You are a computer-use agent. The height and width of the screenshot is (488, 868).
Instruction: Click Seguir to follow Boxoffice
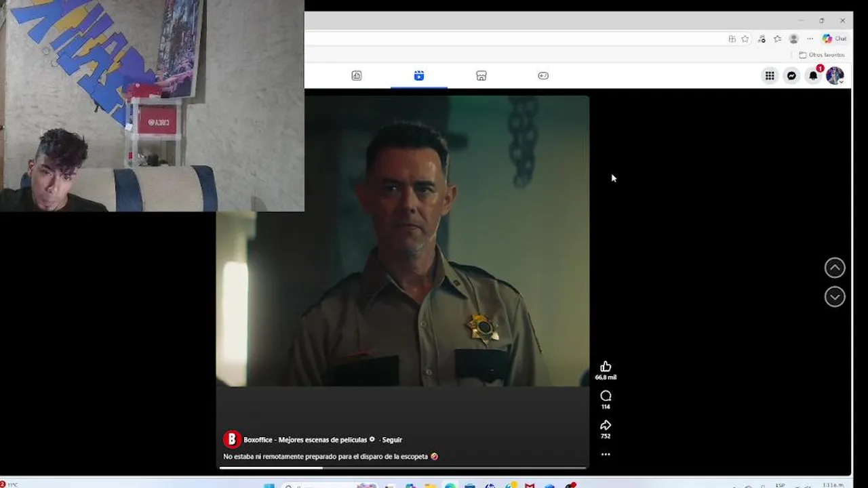392,440
